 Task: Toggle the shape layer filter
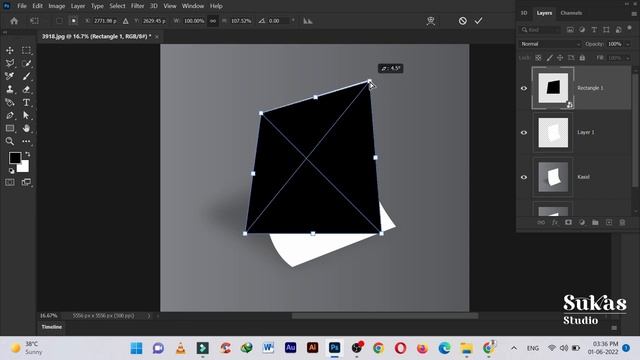[606, 30]
